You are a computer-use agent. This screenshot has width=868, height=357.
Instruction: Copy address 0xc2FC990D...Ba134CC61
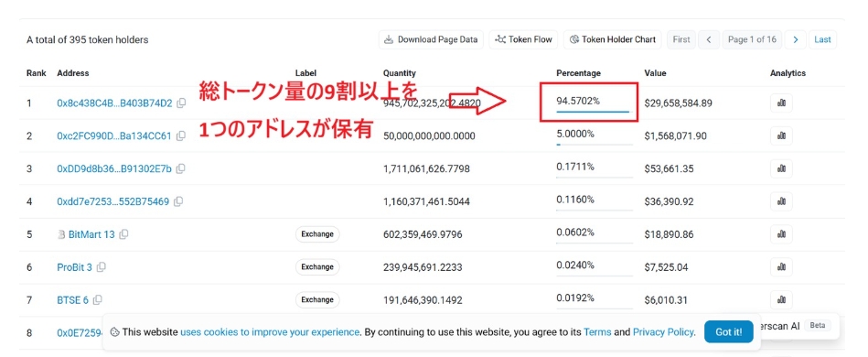tap(181, 135)
